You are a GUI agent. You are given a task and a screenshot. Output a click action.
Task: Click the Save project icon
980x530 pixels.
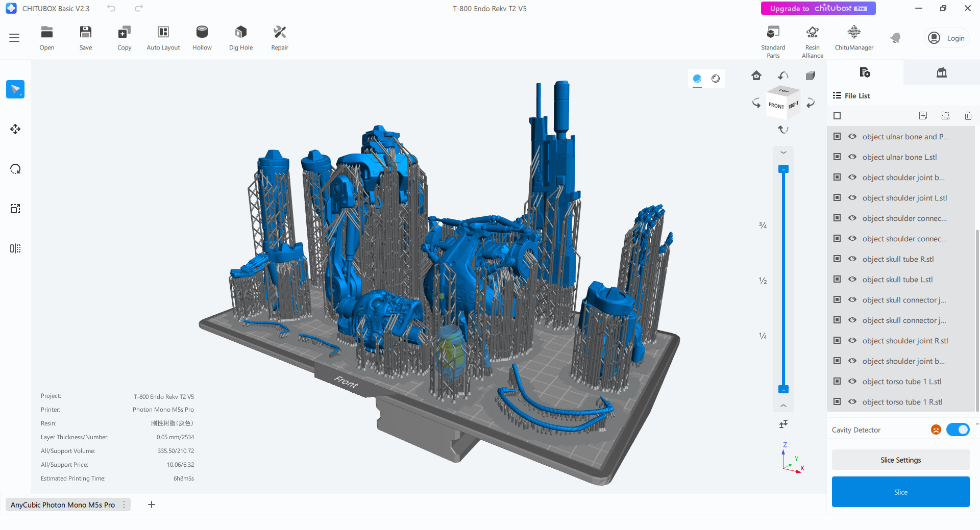[86, 38]
